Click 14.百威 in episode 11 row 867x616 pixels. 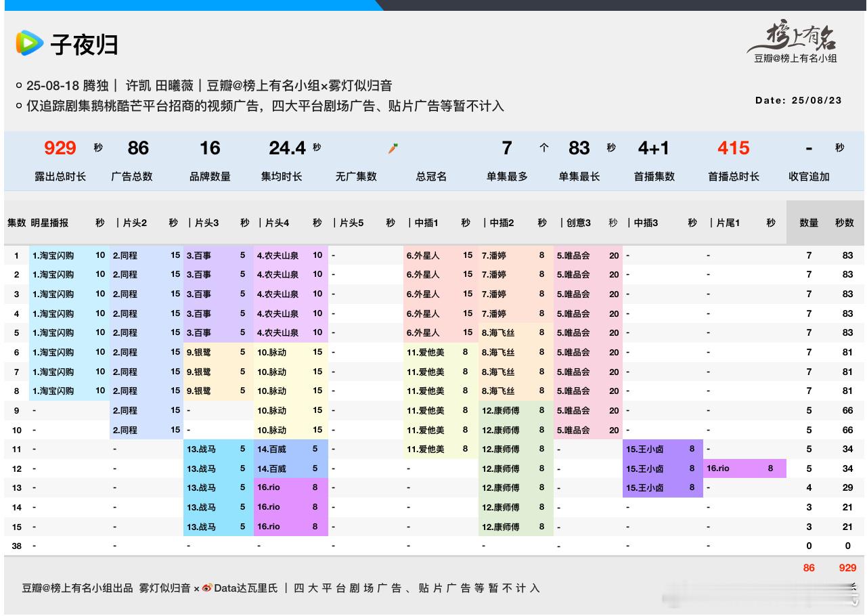[x=271, y=449]
